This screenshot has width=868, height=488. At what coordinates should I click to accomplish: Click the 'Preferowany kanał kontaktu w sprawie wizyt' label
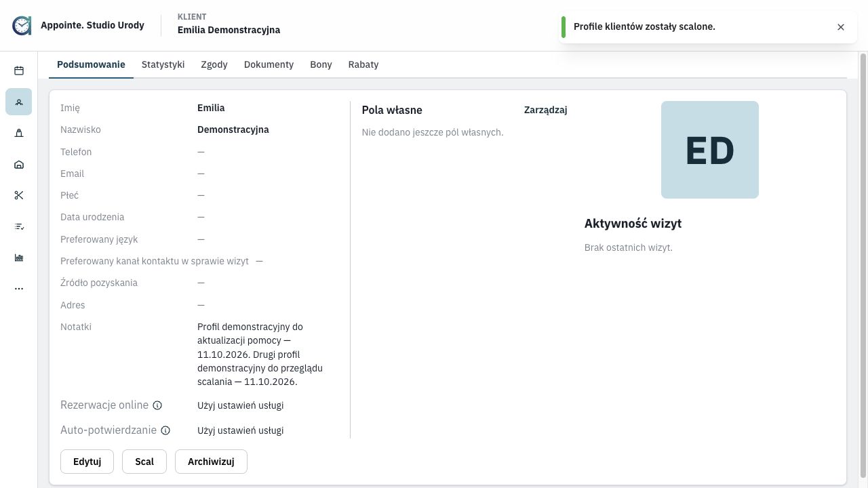pos(155,261)
